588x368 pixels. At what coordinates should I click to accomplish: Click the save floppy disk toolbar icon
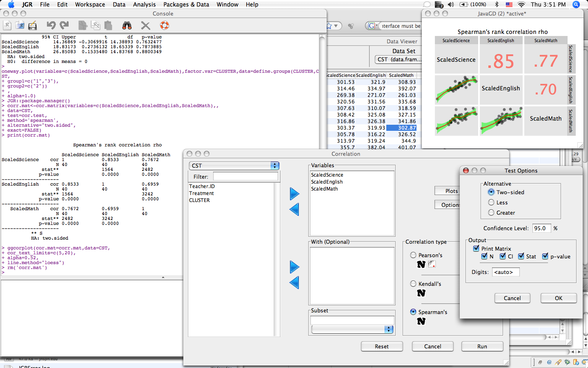coord(33,25)
